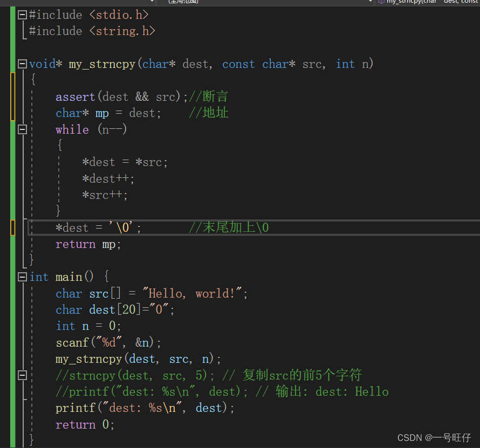480x448 pixels.
Task: Click the yellow marker next to *dest = '\0' line
Action: coord(12,227)
